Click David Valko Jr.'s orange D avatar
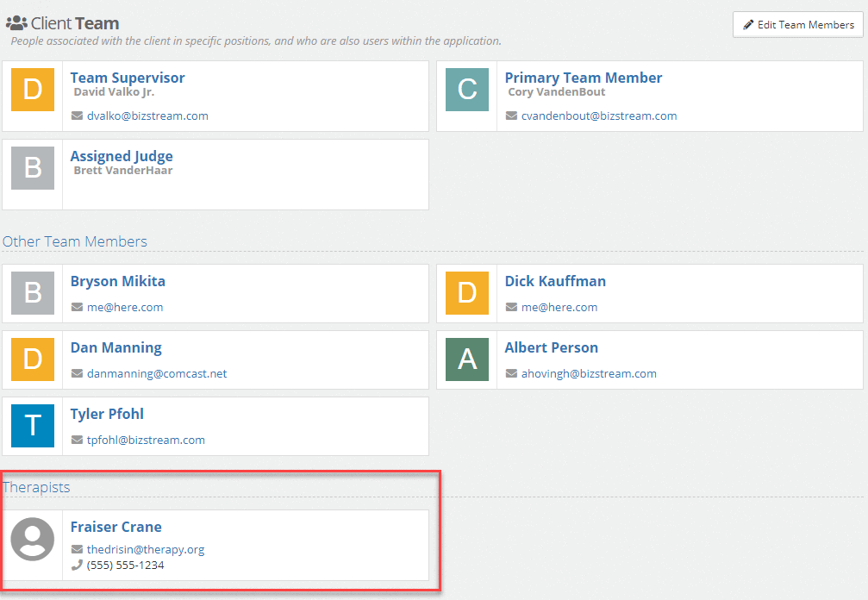868x600 pixels. (x=33, y=90)
